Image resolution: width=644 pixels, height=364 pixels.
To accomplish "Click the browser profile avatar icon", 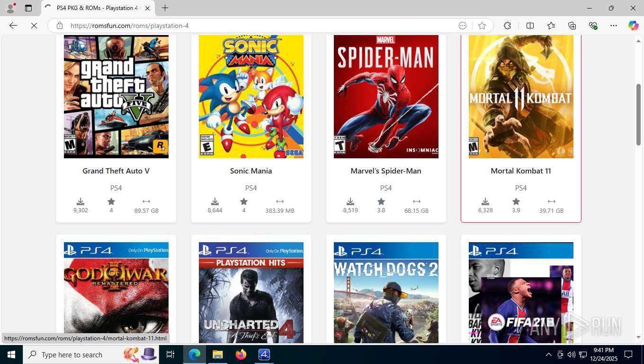I will click(10, 8).
